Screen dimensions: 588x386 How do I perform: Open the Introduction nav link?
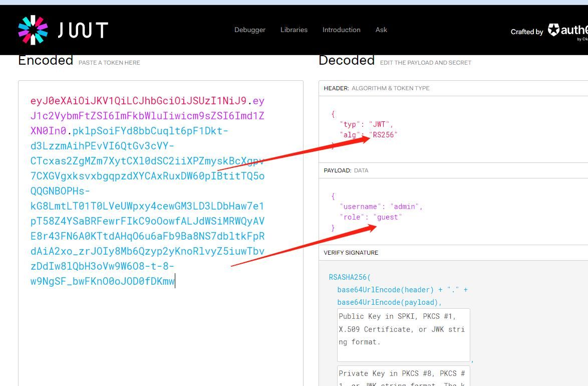(x=341, y=30)
